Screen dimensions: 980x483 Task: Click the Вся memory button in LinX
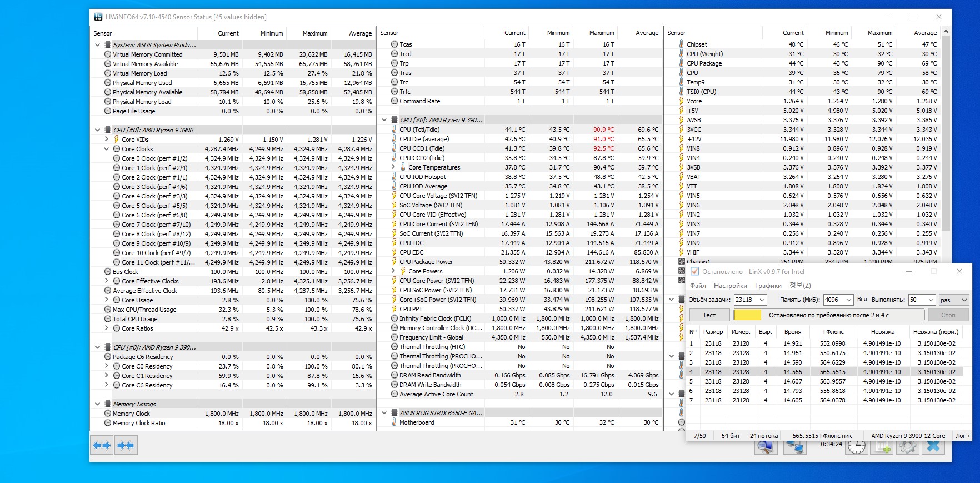tap(862, 300)
